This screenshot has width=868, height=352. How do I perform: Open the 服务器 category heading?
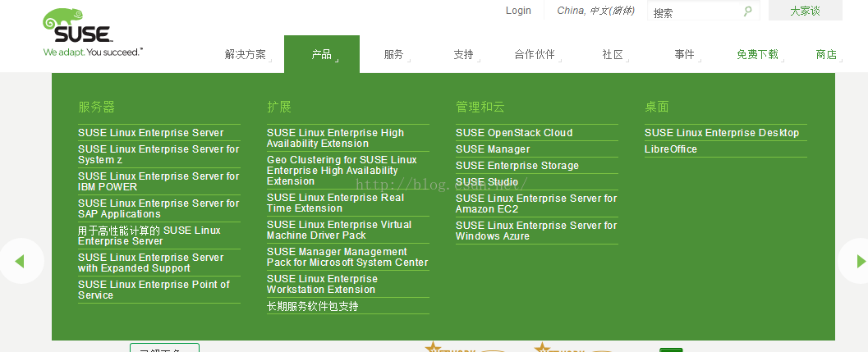pyautogui.click(x=96, y=107)
